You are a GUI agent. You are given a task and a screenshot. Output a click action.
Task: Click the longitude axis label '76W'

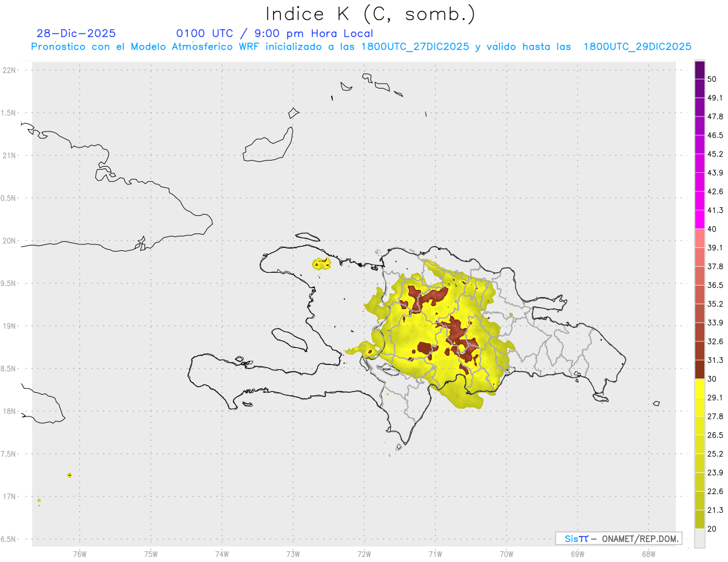click(x=79, y=554)
